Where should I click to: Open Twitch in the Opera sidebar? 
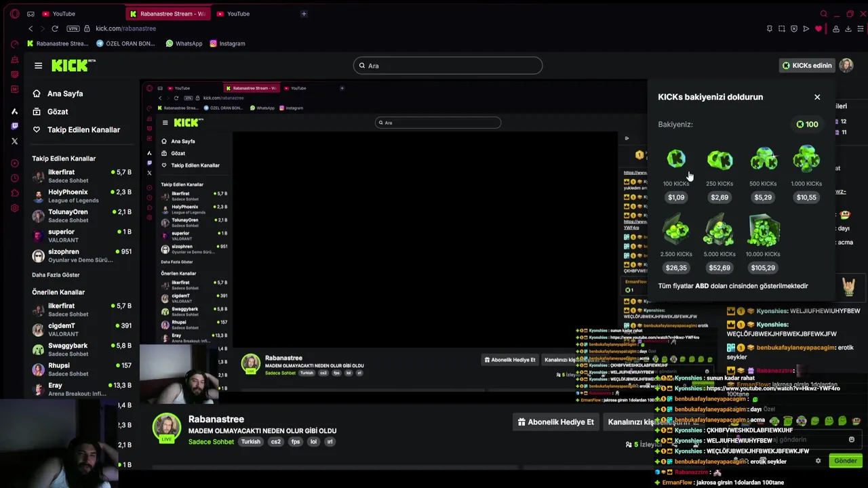pos(15,126)
